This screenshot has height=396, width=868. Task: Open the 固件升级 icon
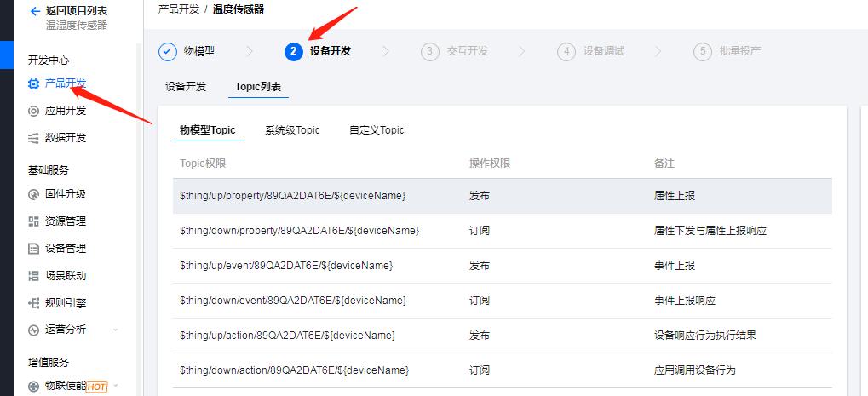tap(33, 194)
